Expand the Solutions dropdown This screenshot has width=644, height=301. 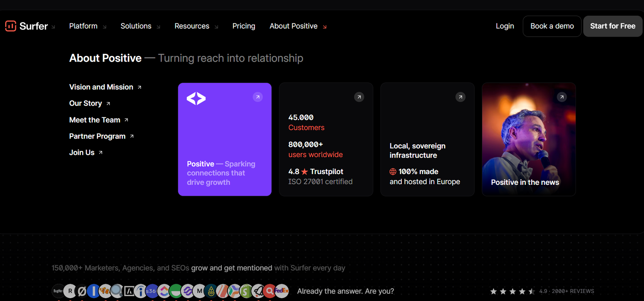140,26
